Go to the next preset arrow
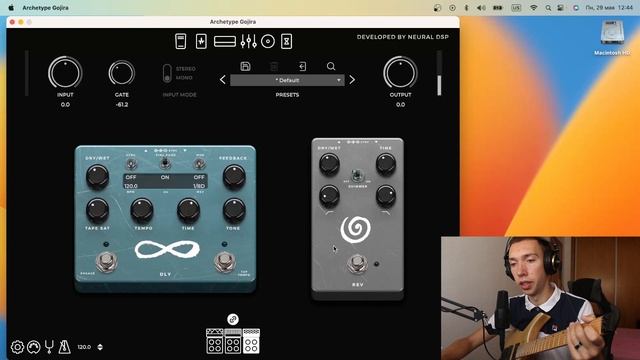The width and height of the screenshot is (640, 360). click(x=352, y=80)
